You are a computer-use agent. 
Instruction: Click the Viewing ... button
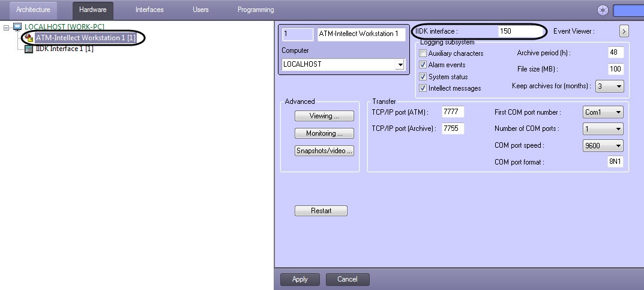(x=324, y=116)
